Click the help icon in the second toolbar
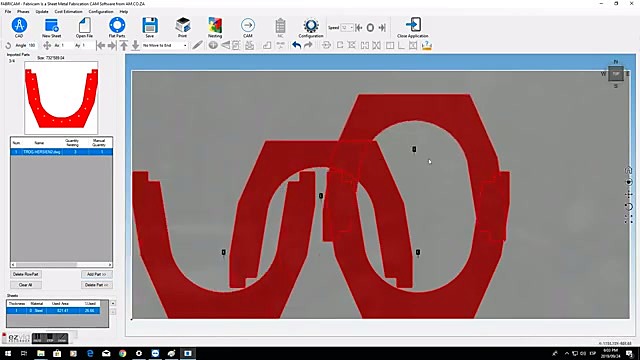Image resolution: width=640 pixels, height=360 pixels. 427,45
